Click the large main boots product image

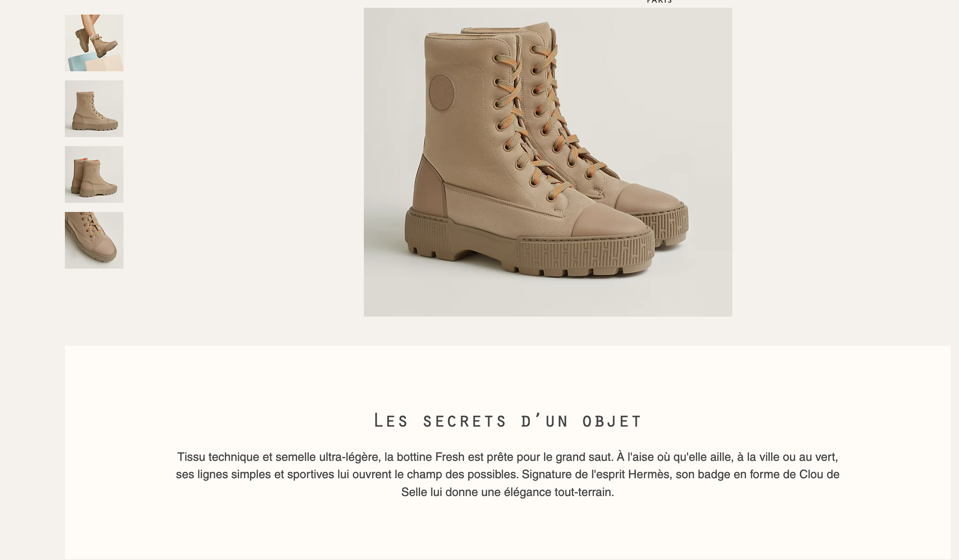click(548, 162)
